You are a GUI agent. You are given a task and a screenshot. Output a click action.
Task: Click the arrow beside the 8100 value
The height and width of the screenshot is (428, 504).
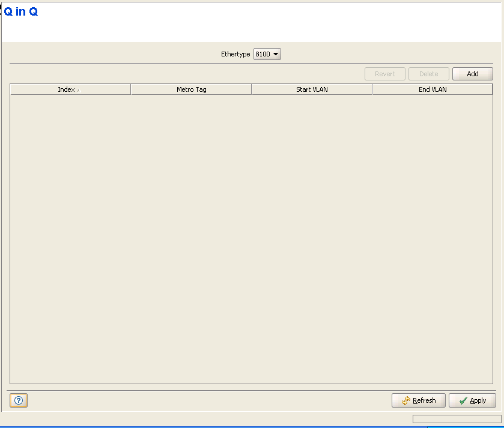(276, 54)
